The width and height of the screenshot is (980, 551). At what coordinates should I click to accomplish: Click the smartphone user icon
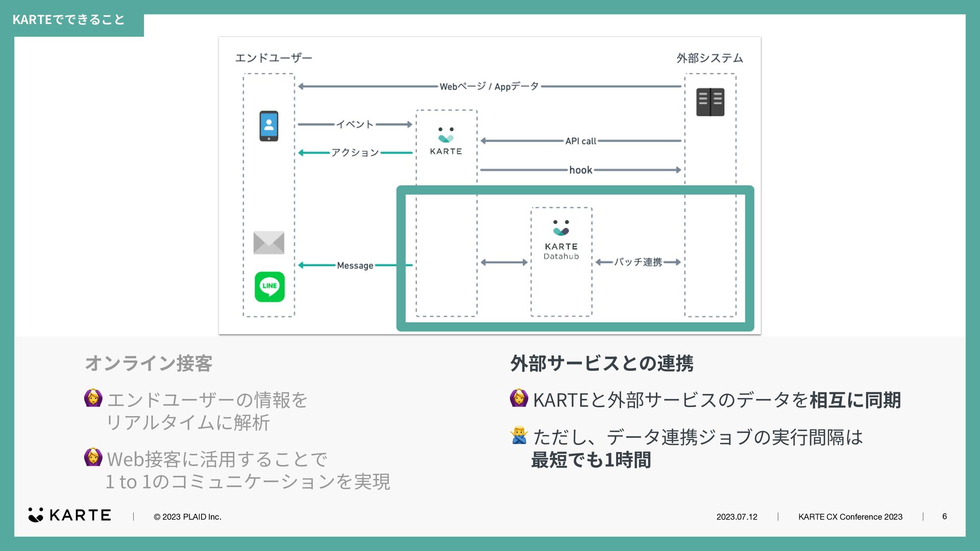(269, 126)
